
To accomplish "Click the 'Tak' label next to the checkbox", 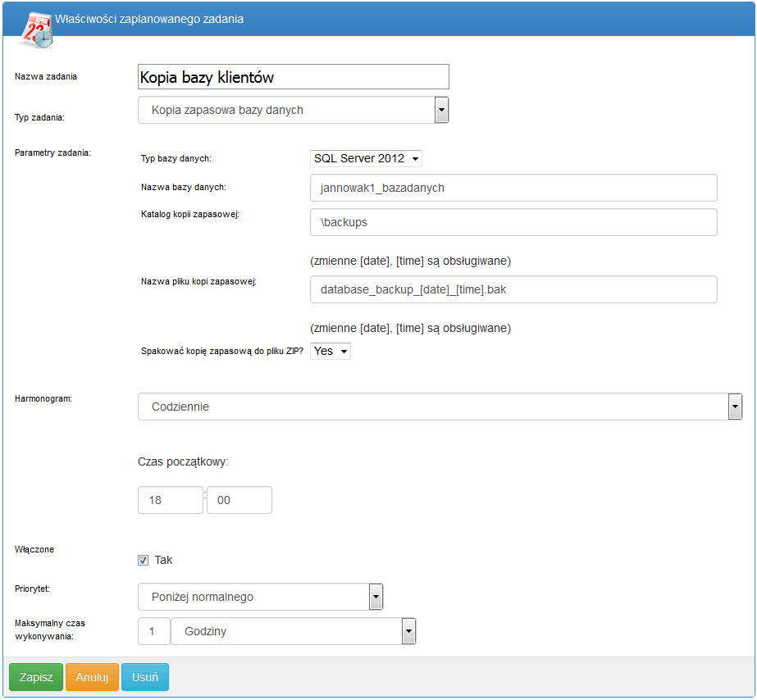I will pyautogui.click(x=163, y=560).
